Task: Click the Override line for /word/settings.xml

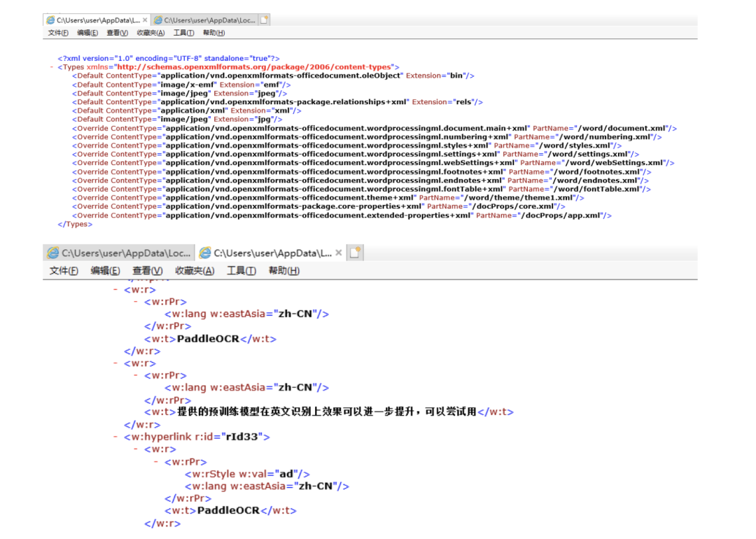Action: point(356,154)
